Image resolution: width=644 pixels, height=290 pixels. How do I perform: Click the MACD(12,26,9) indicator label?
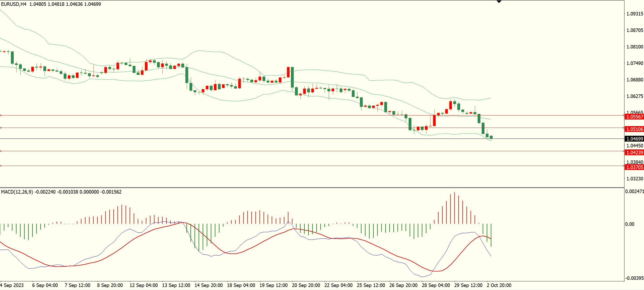click(x=17, y=192)
